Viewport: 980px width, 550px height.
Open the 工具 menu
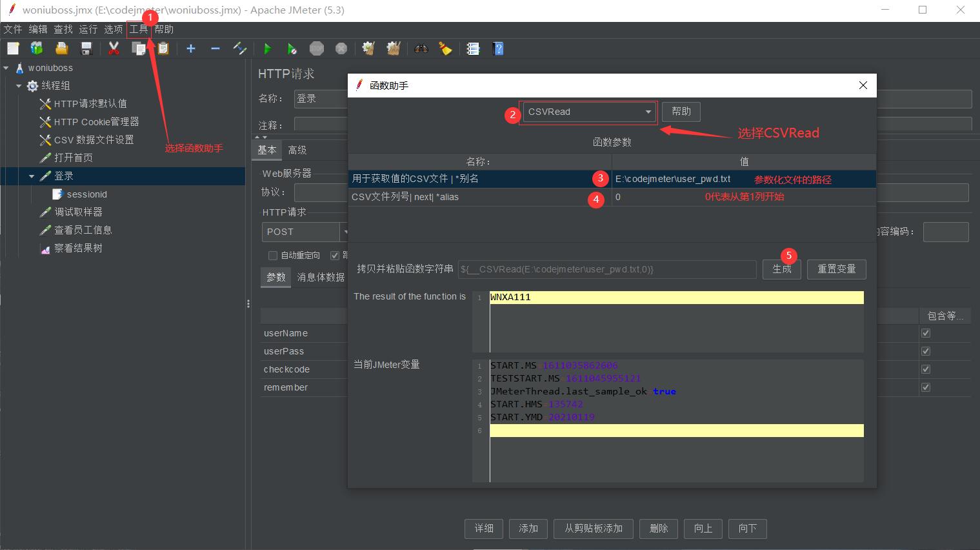(x=139, y=29)
